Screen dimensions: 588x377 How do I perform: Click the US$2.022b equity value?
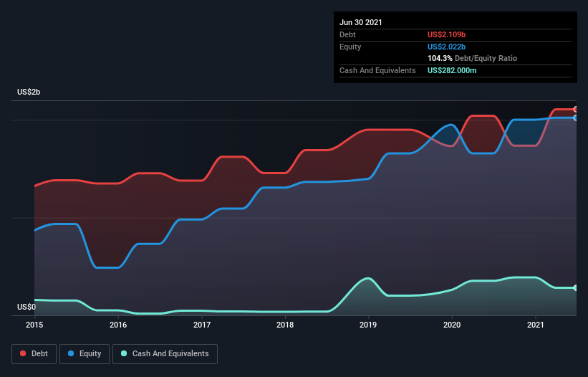(x=446, y=47)
